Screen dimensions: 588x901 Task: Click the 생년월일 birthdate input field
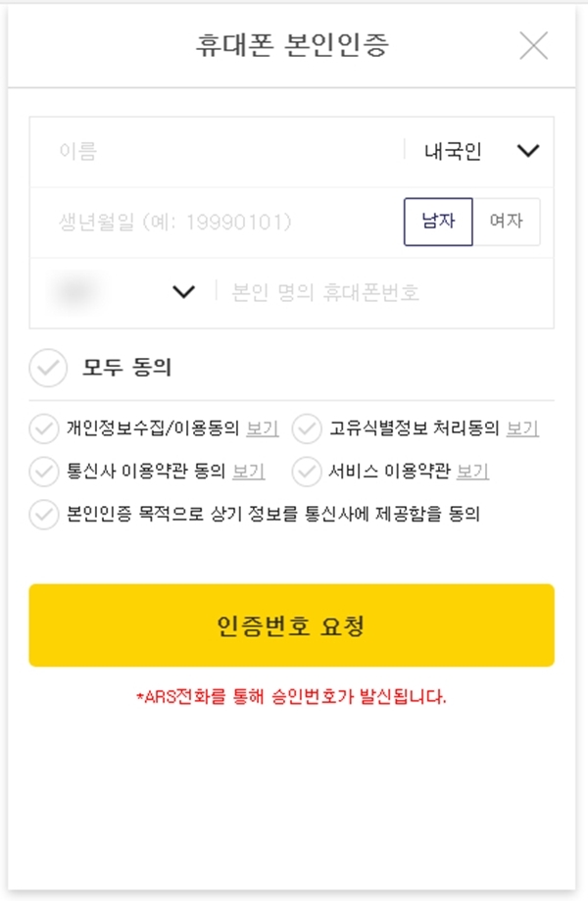pos(216,222)
